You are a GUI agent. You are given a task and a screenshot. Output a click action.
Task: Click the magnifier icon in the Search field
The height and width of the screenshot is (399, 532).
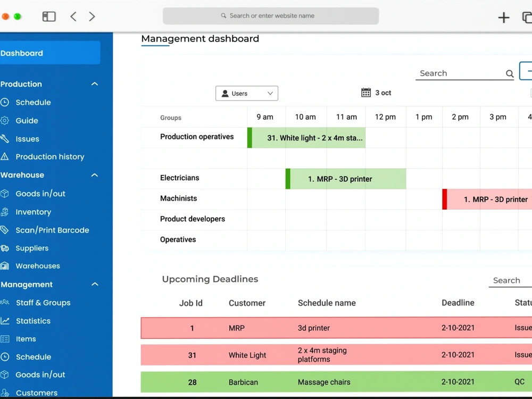pos(509,73)
